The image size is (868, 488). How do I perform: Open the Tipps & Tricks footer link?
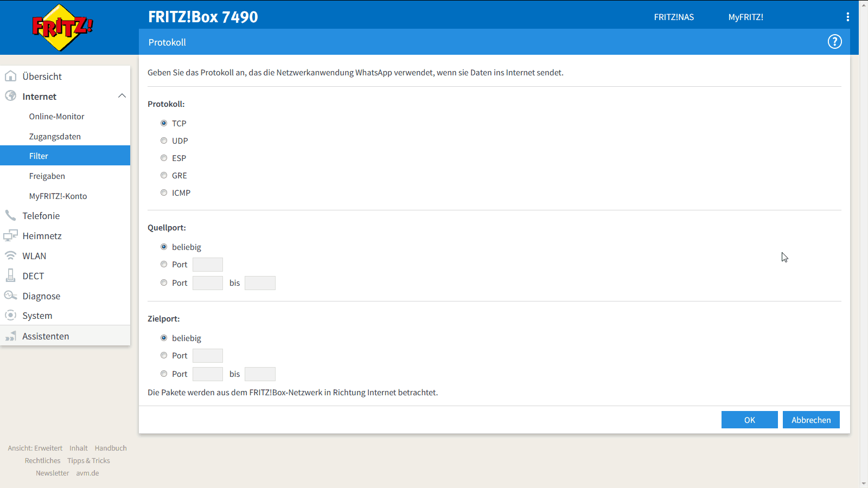click(88, 460)
